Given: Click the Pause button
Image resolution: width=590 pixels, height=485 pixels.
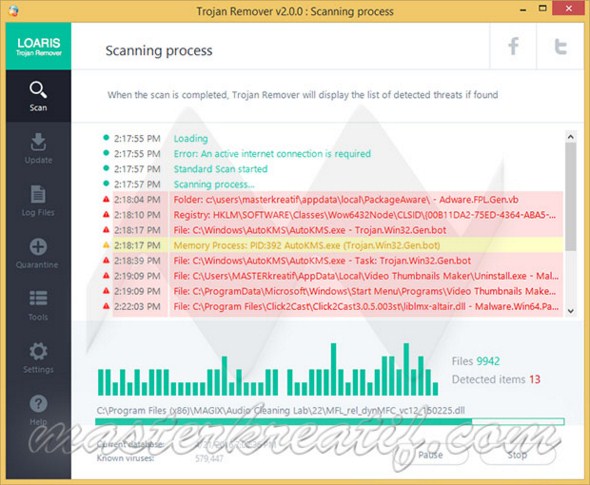Looking at the screenshot, I should (430, 455).
